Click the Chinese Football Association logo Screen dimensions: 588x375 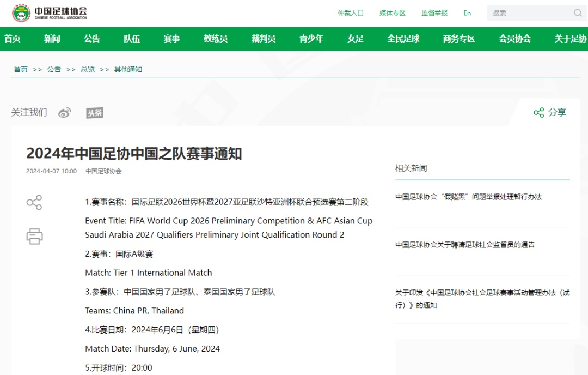tap(49, 13)
